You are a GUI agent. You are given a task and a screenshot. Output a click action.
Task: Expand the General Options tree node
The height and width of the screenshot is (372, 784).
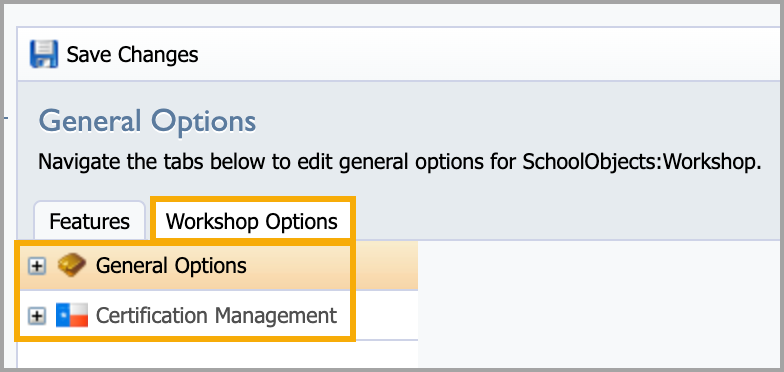36,266
